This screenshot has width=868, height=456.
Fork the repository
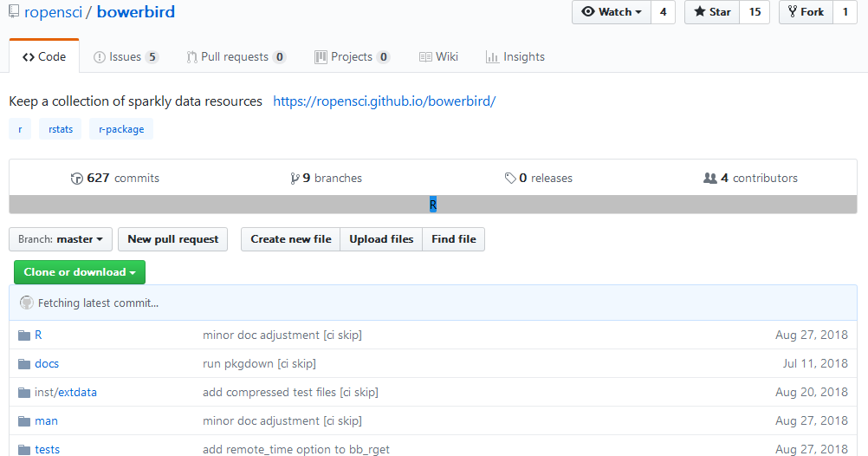pyautogui.click(x=806, y=11)
